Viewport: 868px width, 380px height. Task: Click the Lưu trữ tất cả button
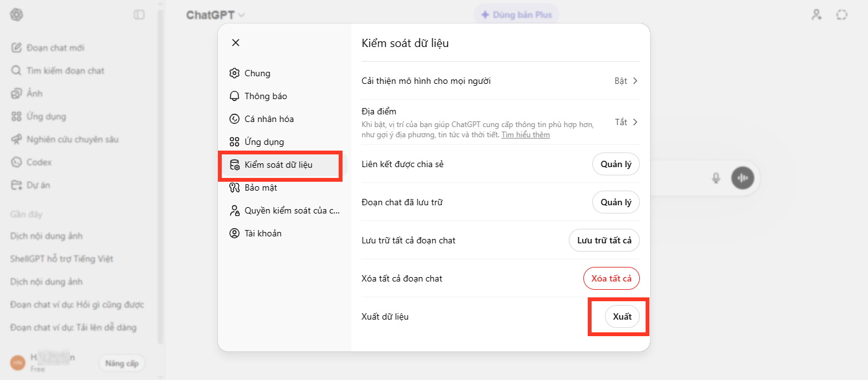point(604,240)
